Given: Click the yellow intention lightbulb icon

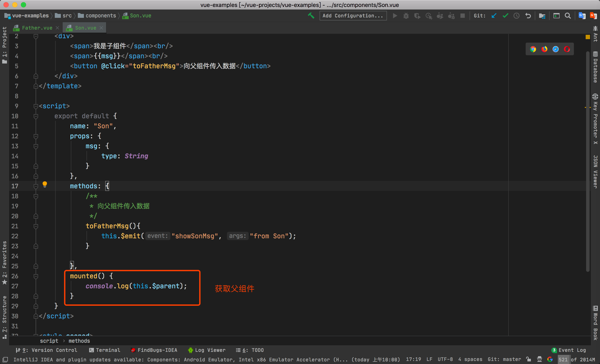Looking at the screenshot, I should [x=45, y=184].
